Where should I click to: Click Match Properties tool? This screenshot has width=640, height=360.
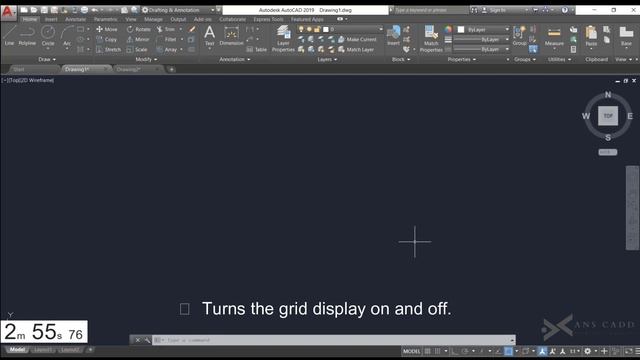[x=431, y=39]
